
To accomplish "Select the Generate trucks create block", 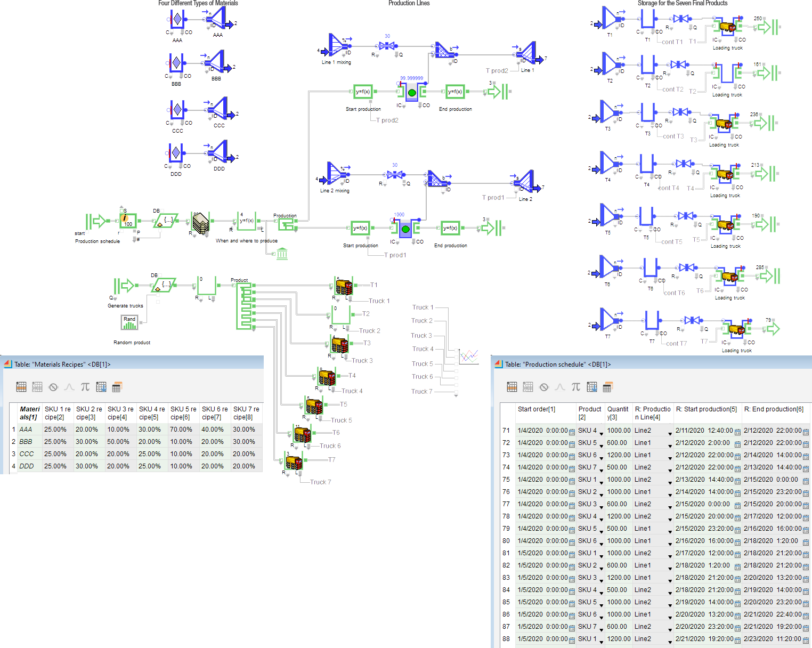I will click(x=124, y=286).
